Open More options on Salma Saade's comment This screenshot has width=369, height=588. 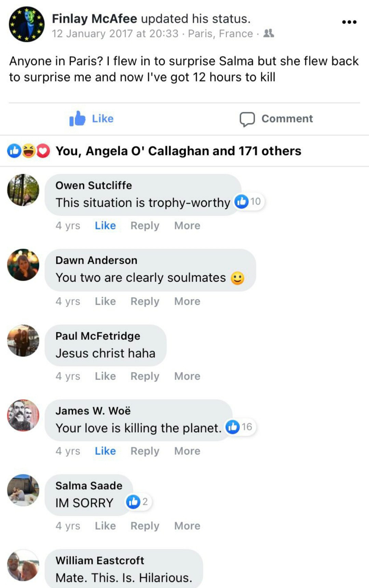[x=187, y=526]
